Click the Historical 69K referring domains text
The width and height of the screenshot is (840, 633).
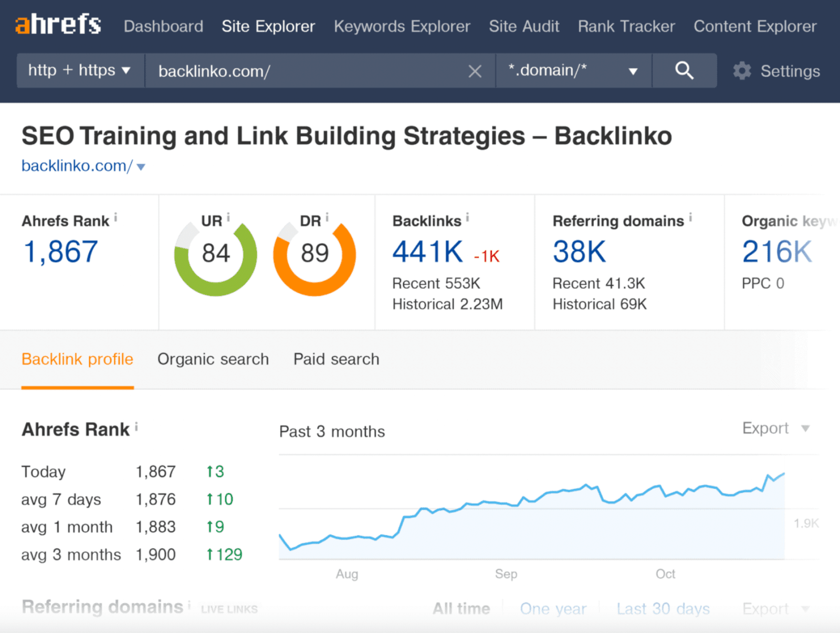(x=600, y=304)
